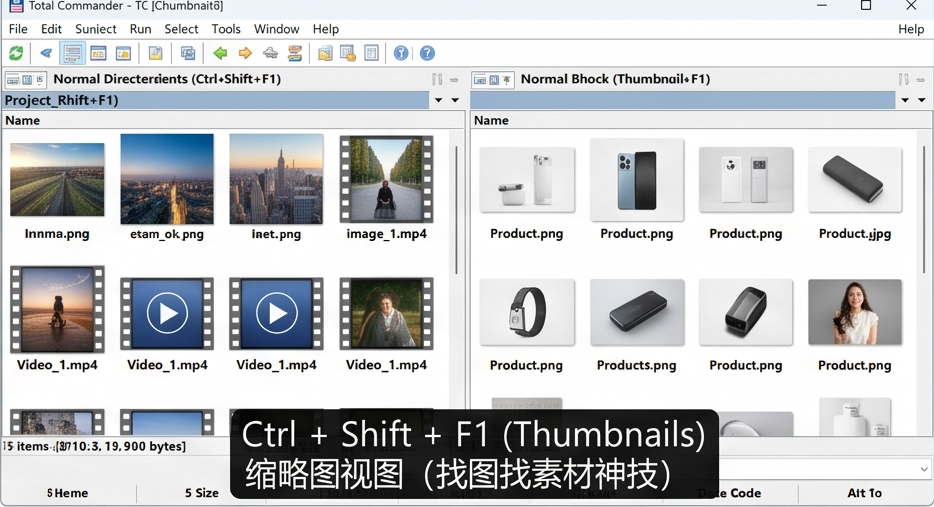This screenshot has width=934, height=507.
Task: Open the Window menu
Action: [276, 29]
